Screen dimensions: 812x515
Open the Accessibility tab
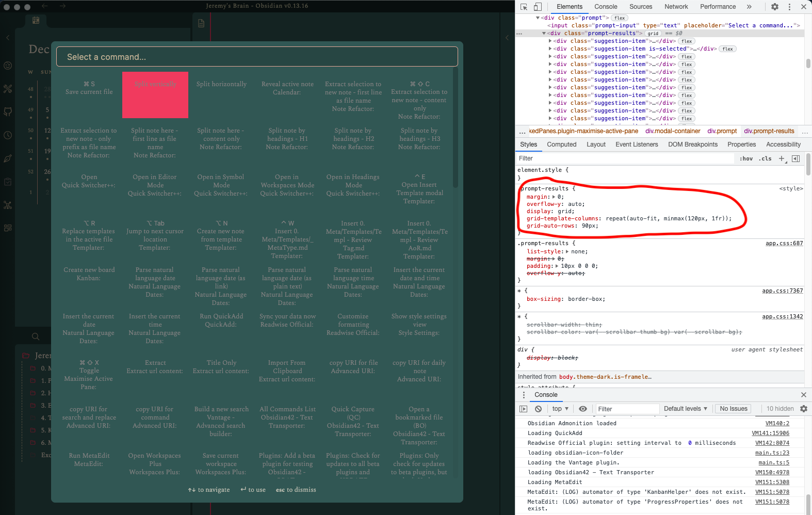tap(783, 144)
